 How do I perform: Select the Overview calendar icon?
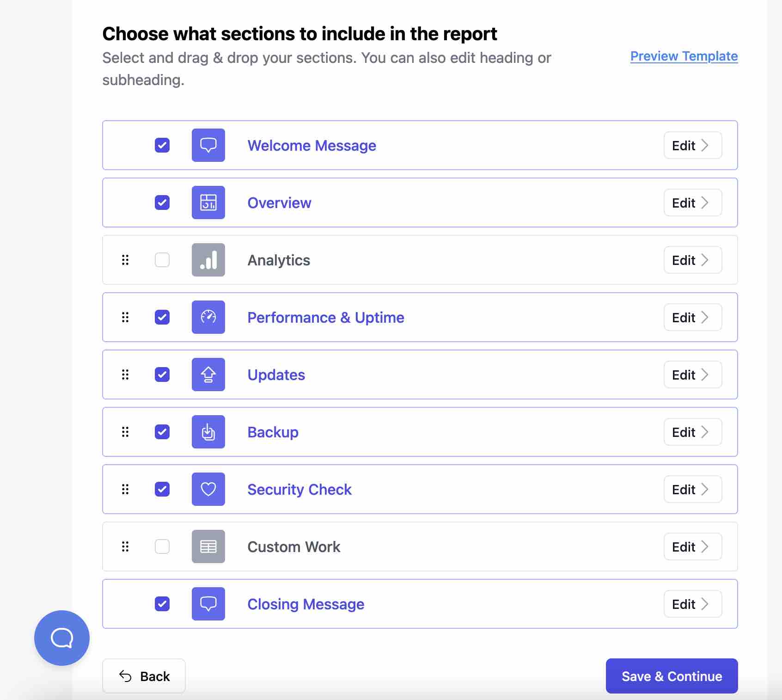tap(208, 203)
